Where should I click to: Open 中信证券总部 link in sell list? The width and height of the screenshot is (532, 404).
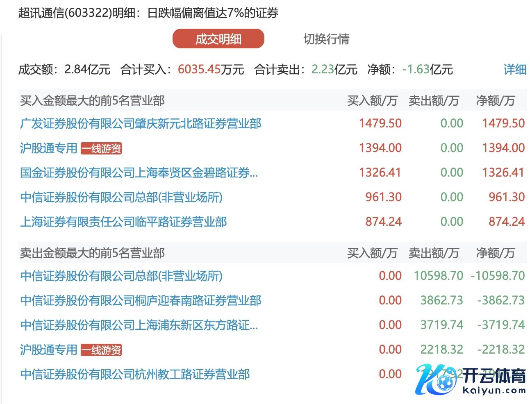tap(121, 276)
